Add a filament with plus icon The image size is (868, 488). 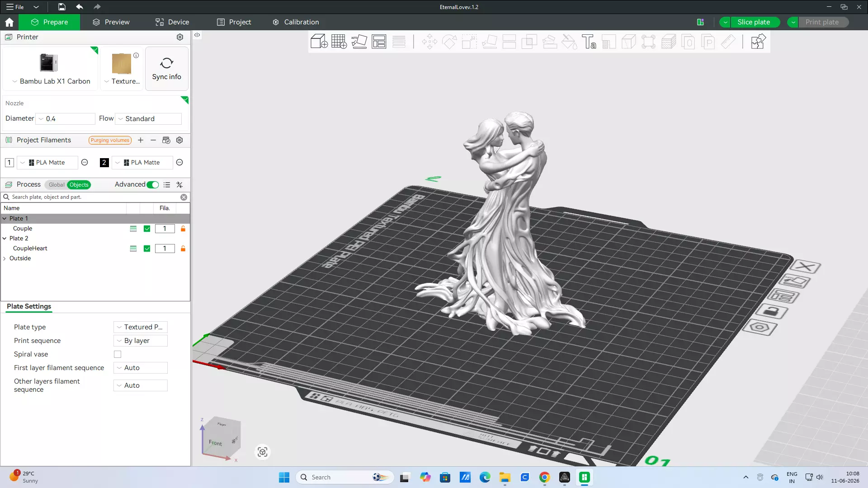click(x=141, y=140)
